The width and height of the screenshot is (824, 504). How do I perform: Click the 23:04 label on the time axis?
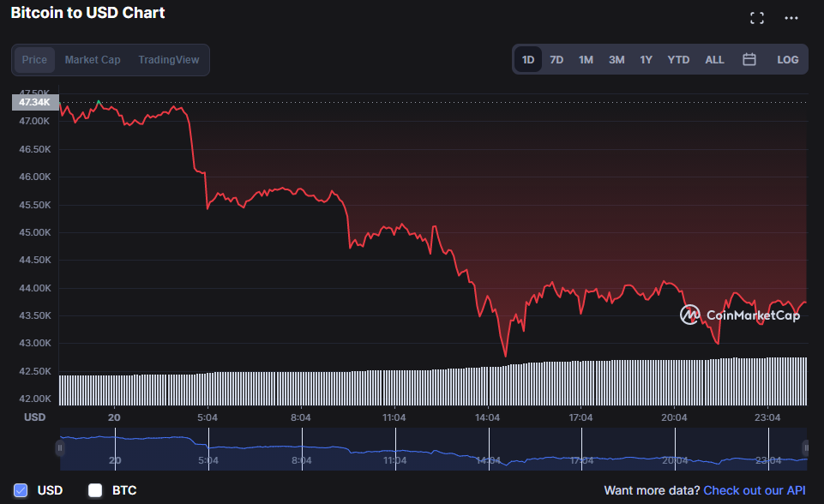click(x=767, y=417)
